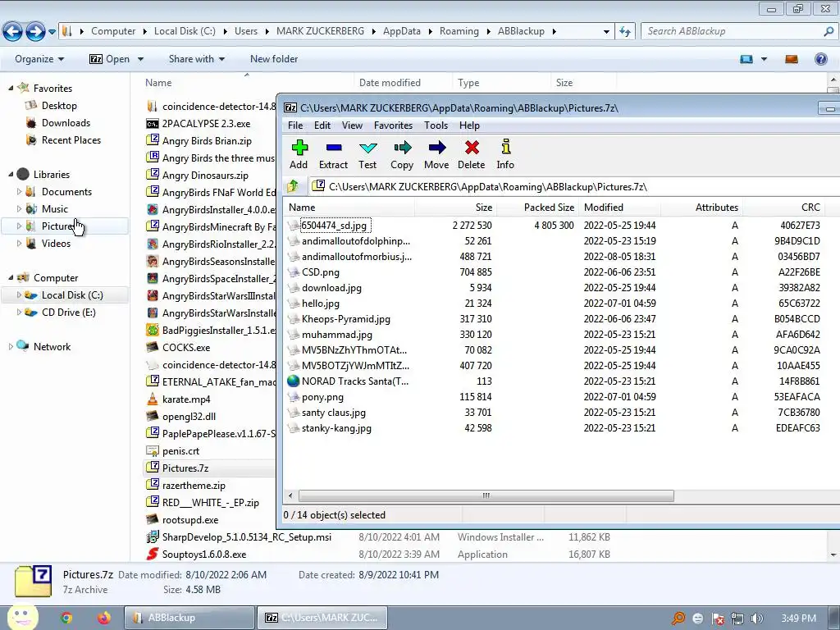Open the 7-Zip Help menu
Screen dimensions: 840x630
(469, 126)
